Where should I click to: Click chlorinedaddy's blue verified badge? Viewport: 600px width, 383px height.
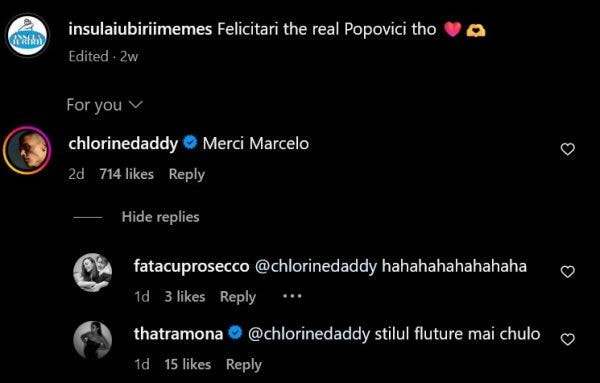tap(190, 143)
